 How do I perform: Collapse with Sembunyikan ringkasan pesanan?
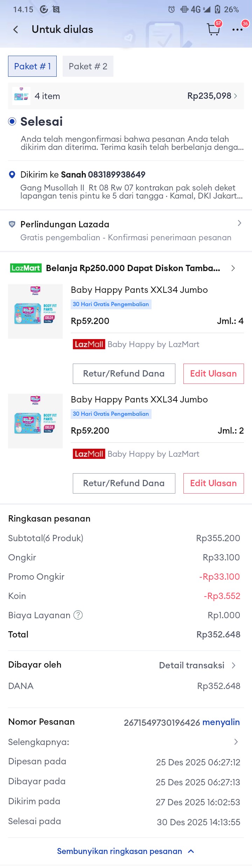(125, 851)
